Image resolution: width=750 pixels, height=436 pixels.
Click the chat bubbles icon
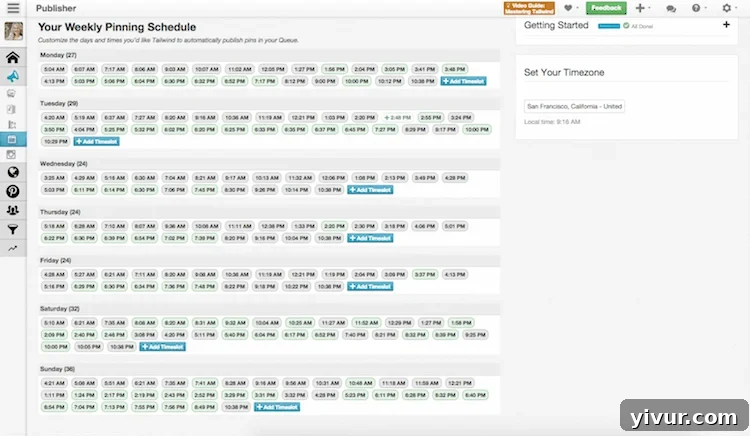click(x=671, y=9)
